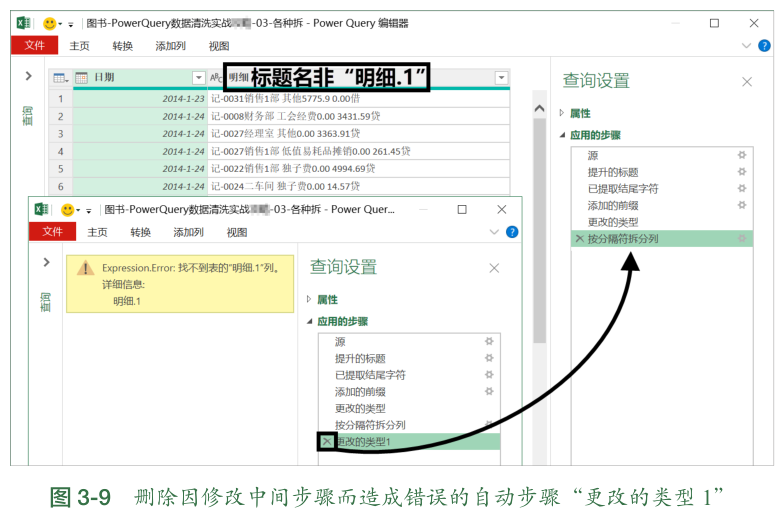Open gear settings for 源 in front window
This screenshot has width=784, height=514.
pyautogui.click(x=489, y=341)
